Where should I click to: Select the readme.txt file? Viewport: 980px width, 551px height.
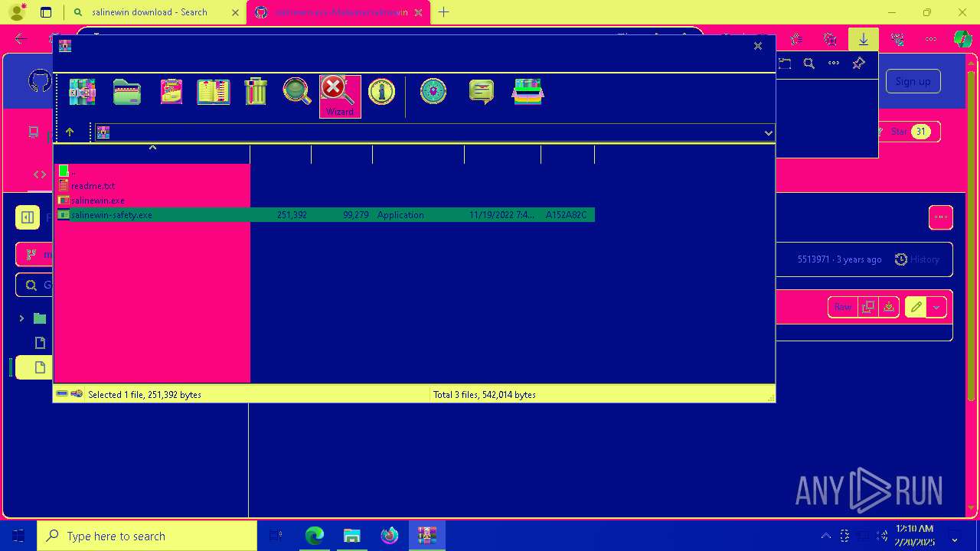pyautogui.click(x=93, y=186)
